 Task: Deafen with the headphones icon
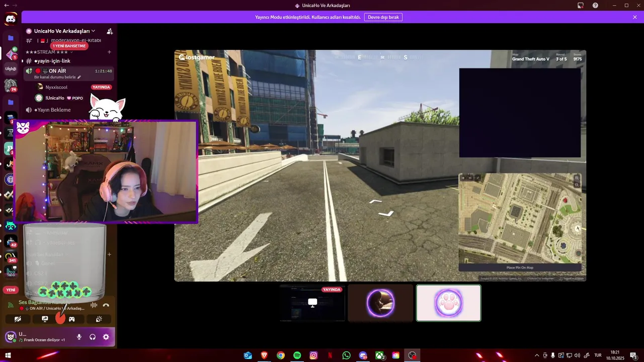(93, 337)
